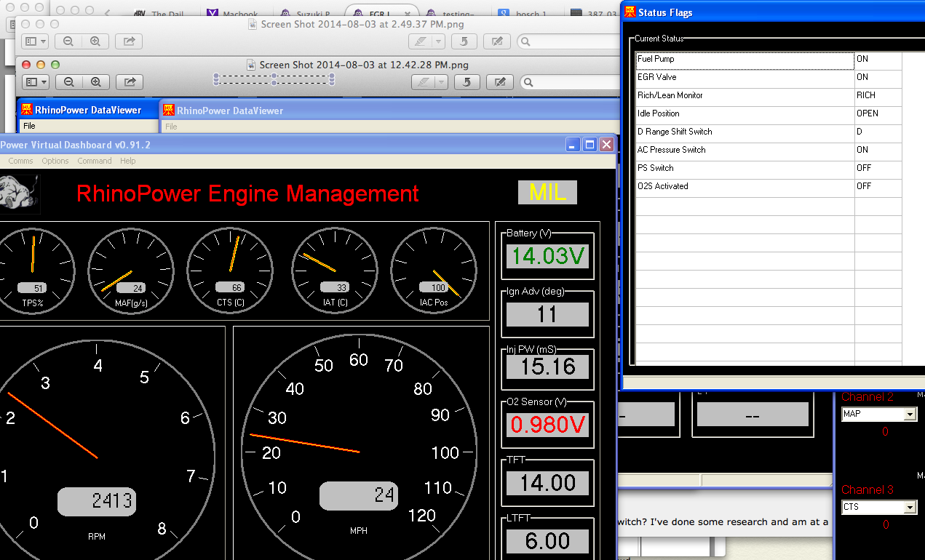Rotate the 2.49.37 PM screenshot image

464,41
